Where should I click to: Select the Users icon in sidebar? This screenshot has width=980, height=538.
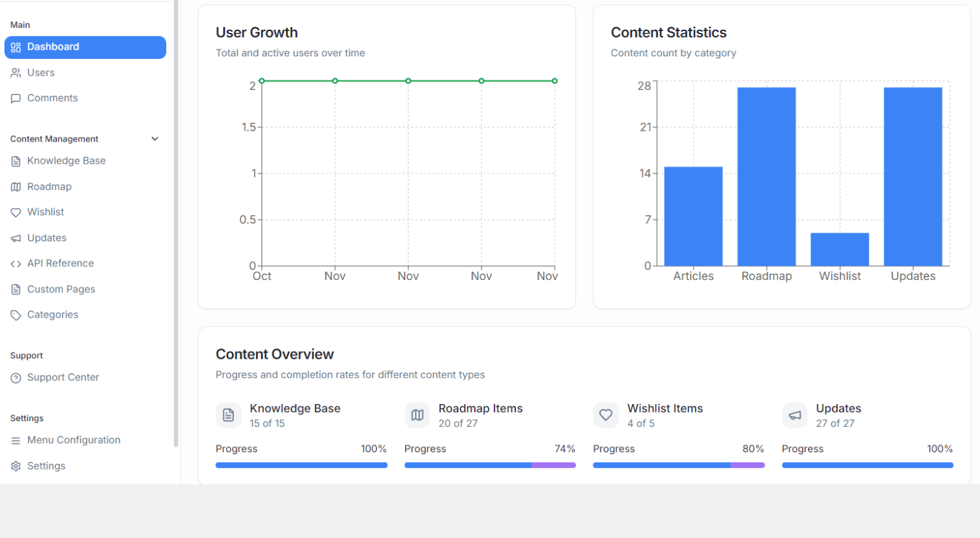coord(15,72)
